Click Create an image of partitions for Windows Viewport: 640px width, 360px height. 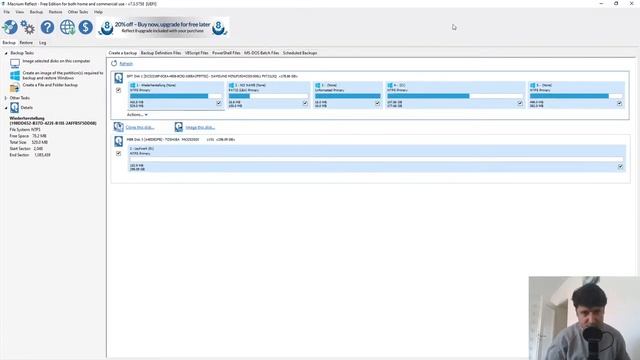(63, 75)
